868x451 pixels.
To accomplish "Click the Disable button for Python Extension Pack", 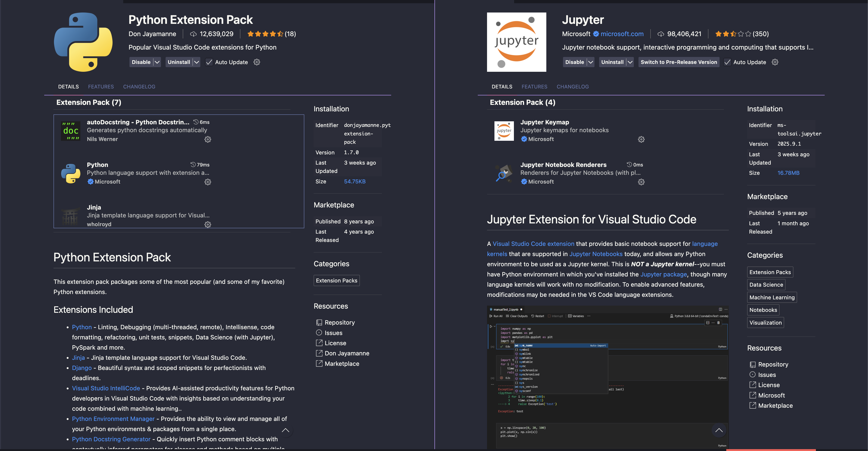I will point(141,62).
